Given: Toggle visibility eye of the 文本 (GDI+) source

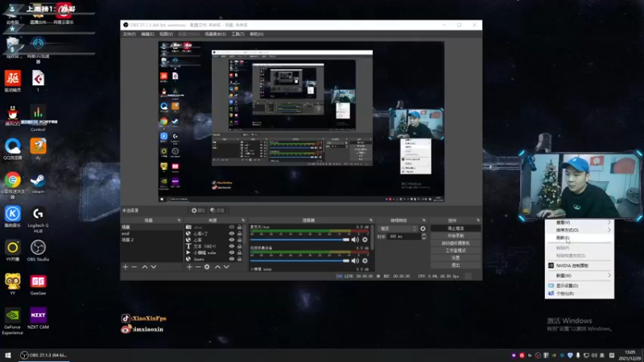Looking at the screenshot, I should click(232, 246).
